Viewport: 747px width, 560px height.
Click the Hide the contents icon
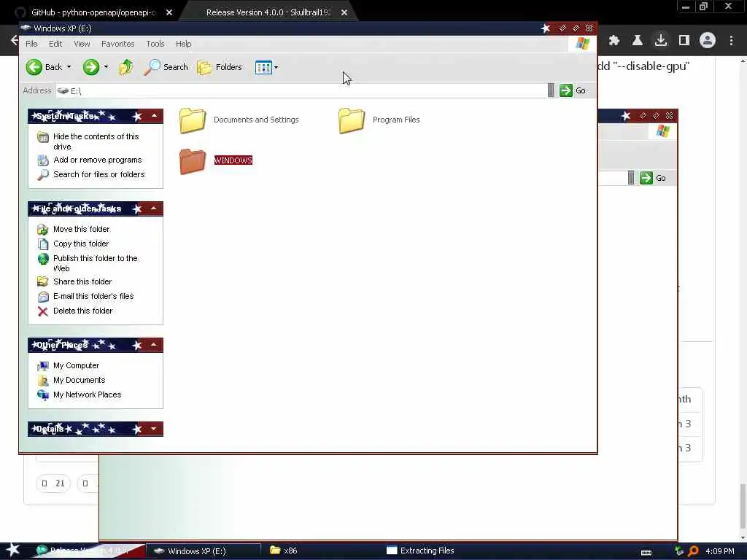[43, 137]
